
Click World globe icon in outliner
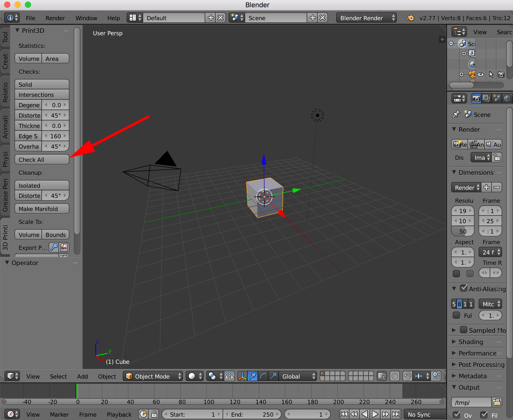(x=472, y=64)
